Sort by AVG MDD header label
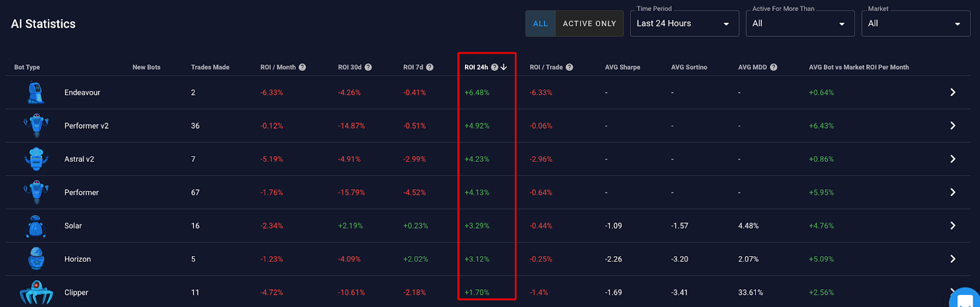 click(x=752, y=67)
